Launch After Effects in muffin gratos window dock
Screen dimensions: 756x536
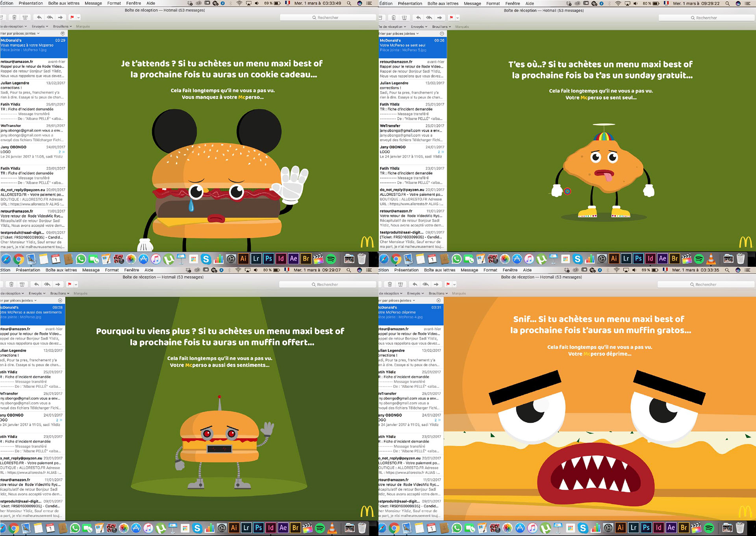671,528
